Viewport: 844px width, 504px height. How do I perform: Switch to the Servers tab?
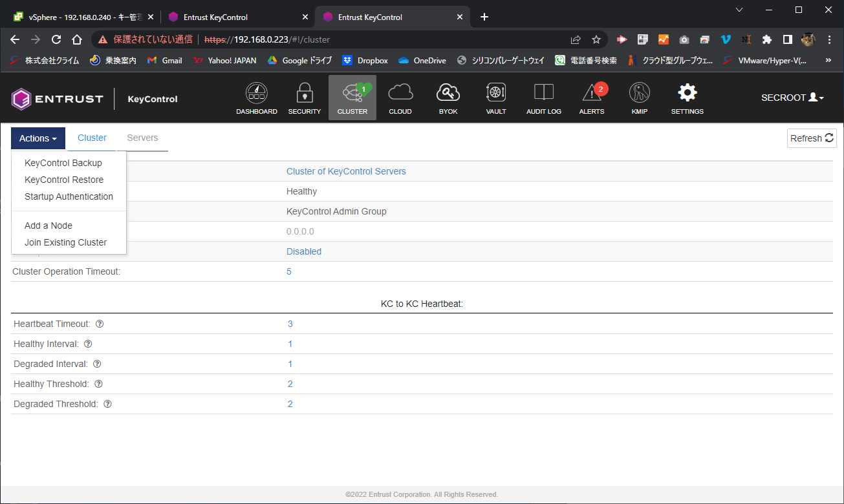pos(142,138)
